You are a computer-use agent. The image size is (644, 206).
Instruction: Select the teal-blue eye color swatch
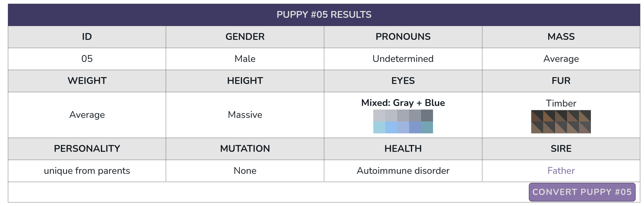pos(427,127)
